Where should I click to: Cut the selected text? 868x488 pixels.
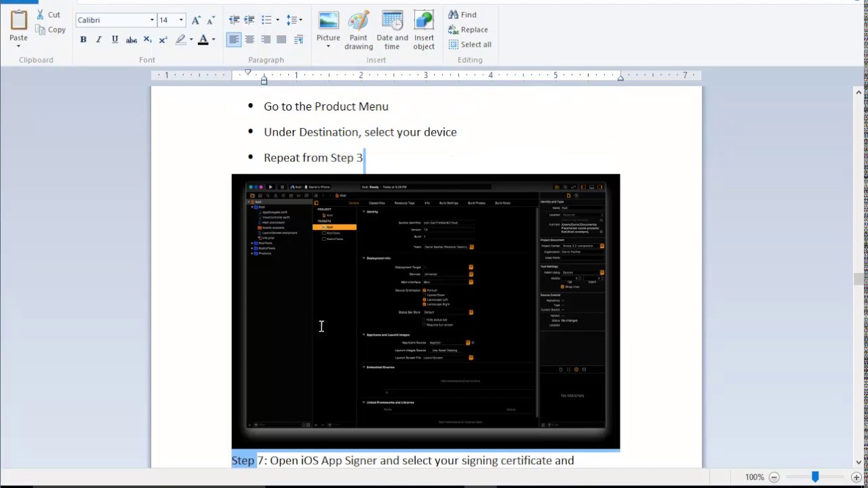(48, 14)
